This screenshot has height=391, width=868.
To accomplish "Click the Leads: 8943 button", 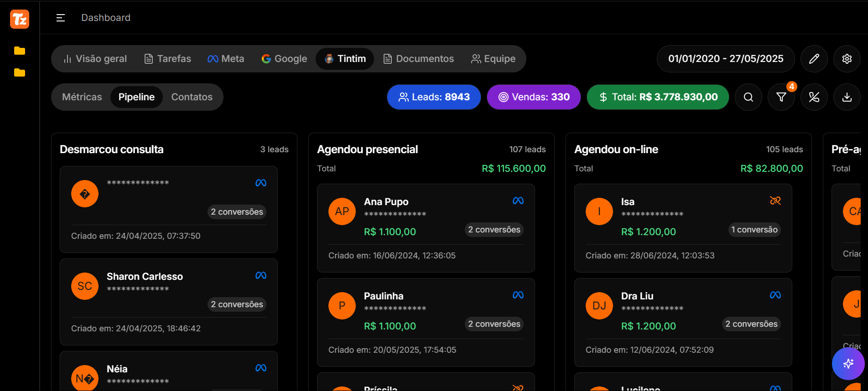I will [434, 97].
